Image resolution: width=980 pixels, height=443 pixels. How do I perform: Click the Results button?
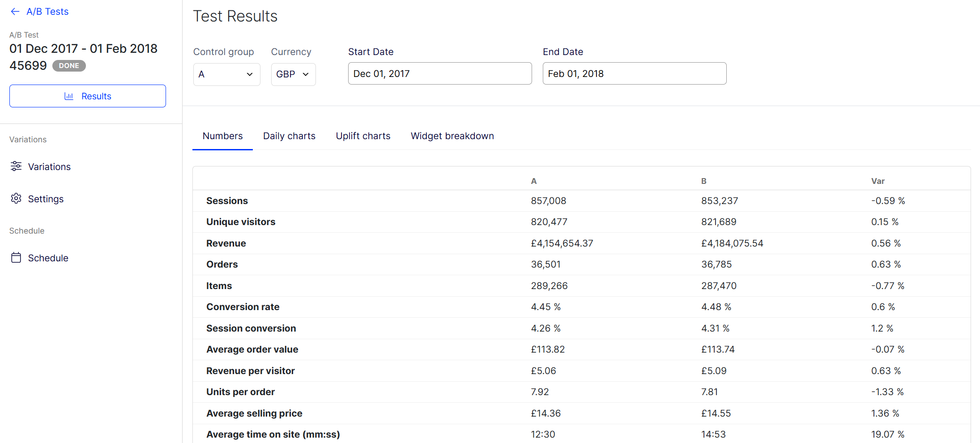(x=88, y=96)
